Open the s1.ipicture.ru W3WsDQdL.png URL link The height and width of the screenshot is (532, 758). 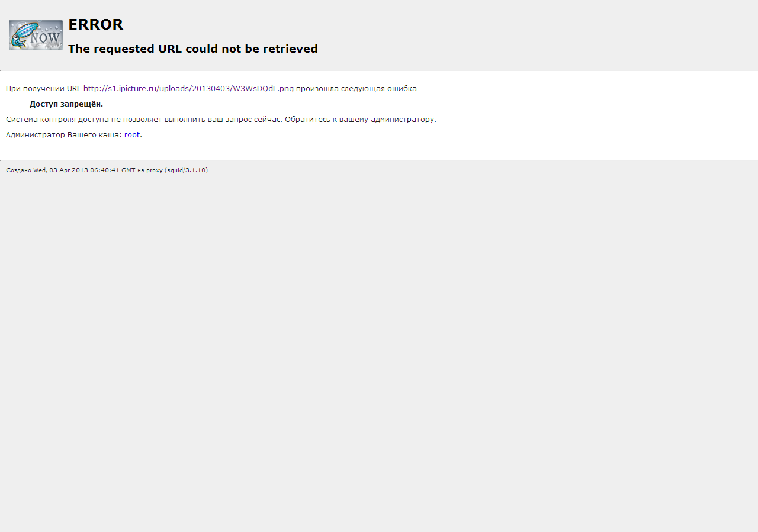(x=188, y=89)
